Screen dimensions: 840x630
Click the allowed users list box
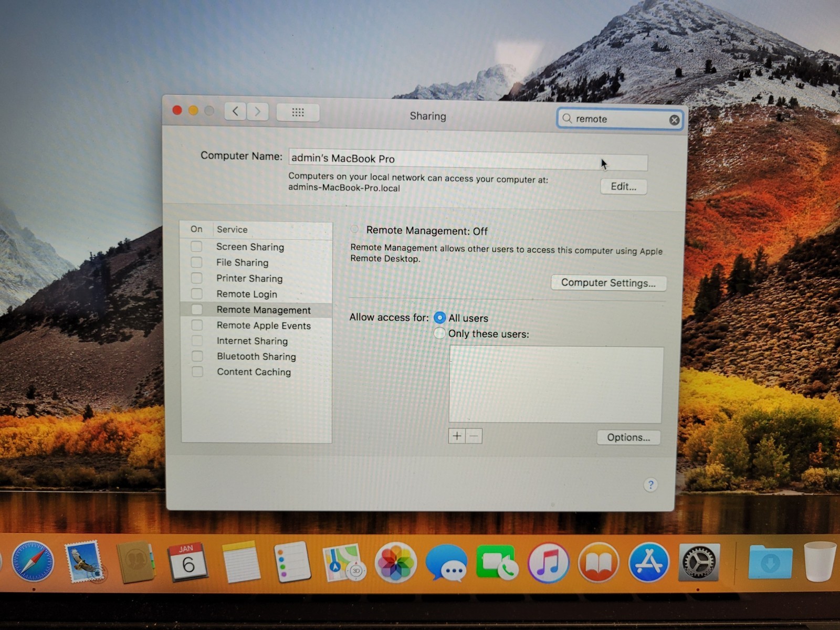556,384
